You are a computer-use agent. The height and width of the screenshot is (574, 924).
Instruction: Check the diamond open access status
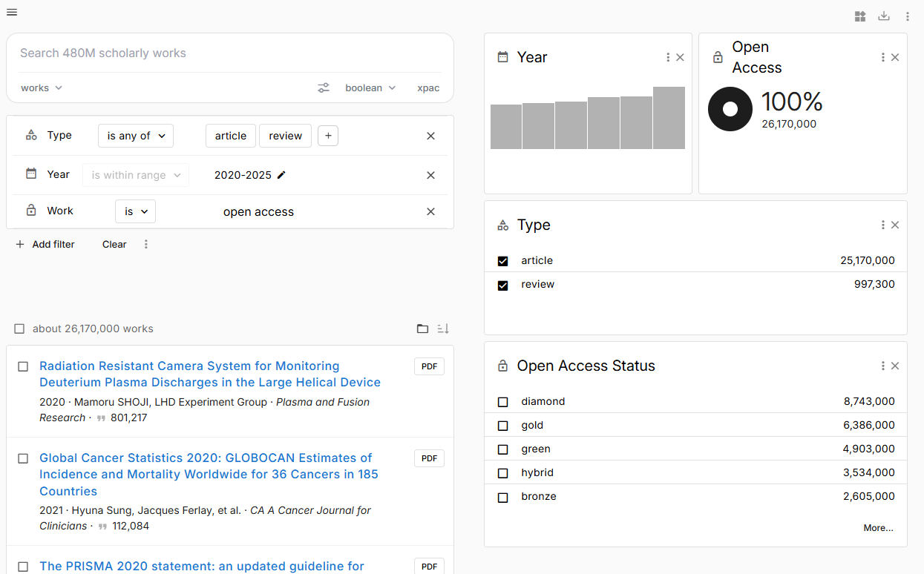(x=502, y=402)
